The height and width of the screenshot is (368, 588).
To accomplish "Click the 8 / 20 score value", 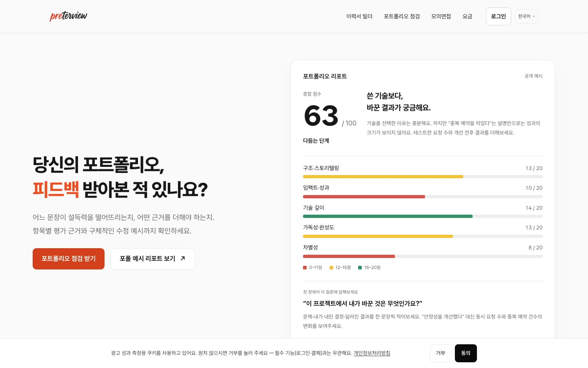I will coord(536,248).
